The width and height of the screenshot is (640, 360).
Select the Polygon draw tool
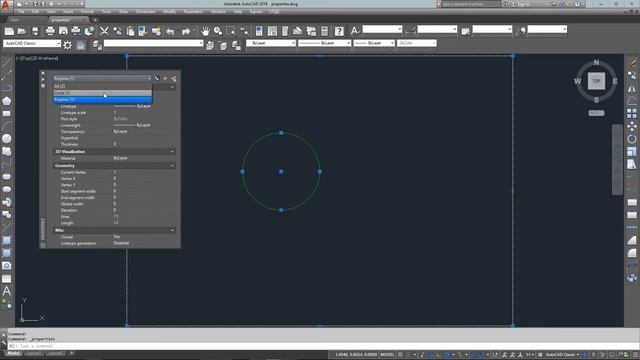7,101
